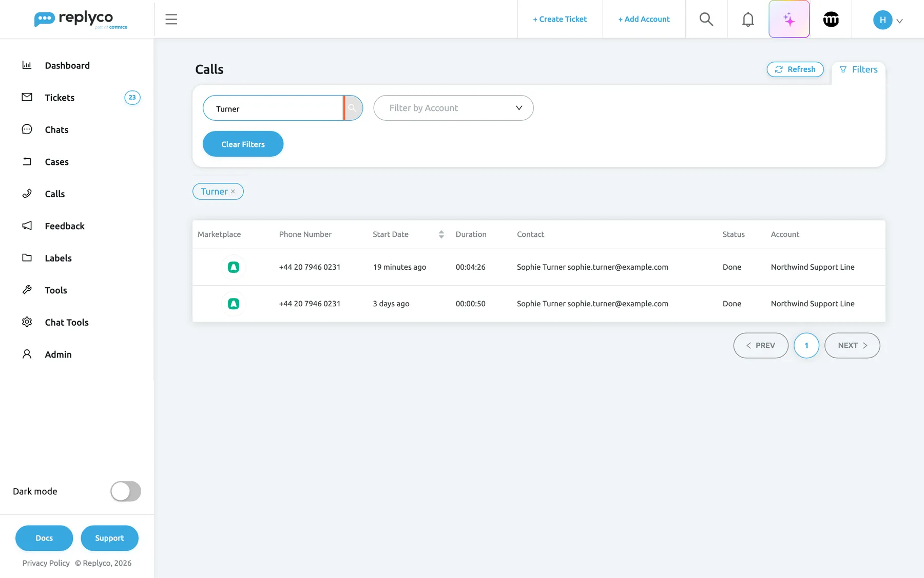Click the search icon in Turner field
This screenshot has width=924, height=578.
[353, 108]
